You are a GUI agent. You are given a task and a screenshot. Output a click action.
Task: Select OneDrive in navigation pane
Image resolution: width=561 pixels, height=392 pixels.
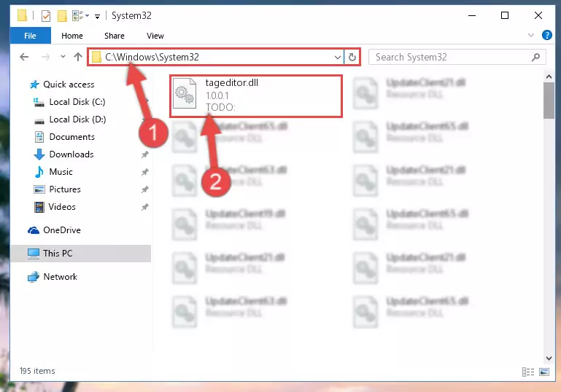[x=62, y=230]
